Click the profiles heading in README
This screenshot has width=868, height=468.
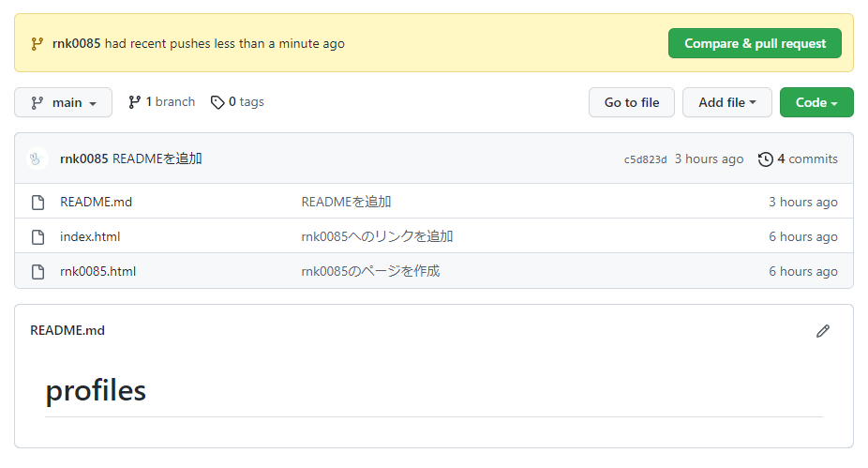(x=96, y=391)
